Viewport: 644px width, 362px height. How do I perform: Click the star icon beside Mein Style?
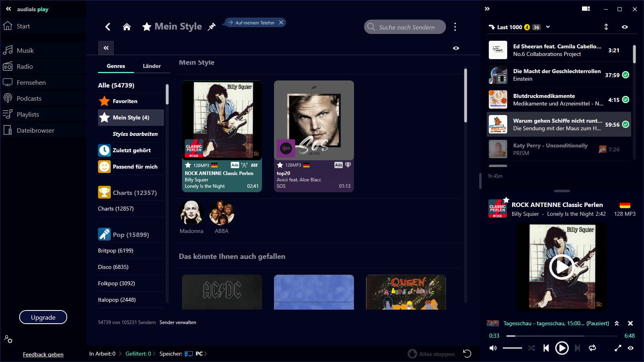[x=147, y=27]
